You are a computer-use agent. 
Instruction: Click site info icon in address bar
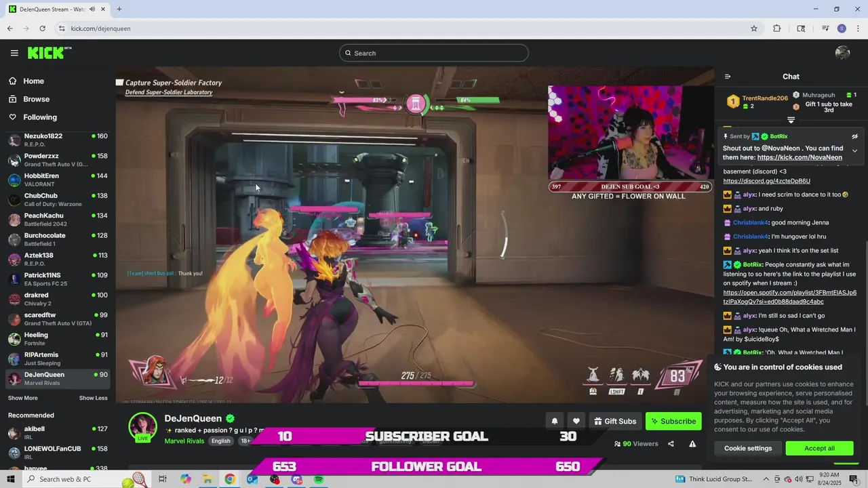pos(62,28)
